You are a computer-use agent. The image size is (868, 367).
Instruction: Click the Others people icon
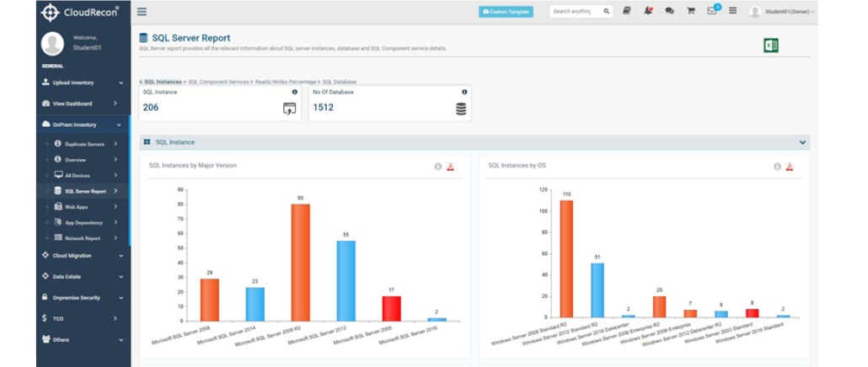point(46,339)
